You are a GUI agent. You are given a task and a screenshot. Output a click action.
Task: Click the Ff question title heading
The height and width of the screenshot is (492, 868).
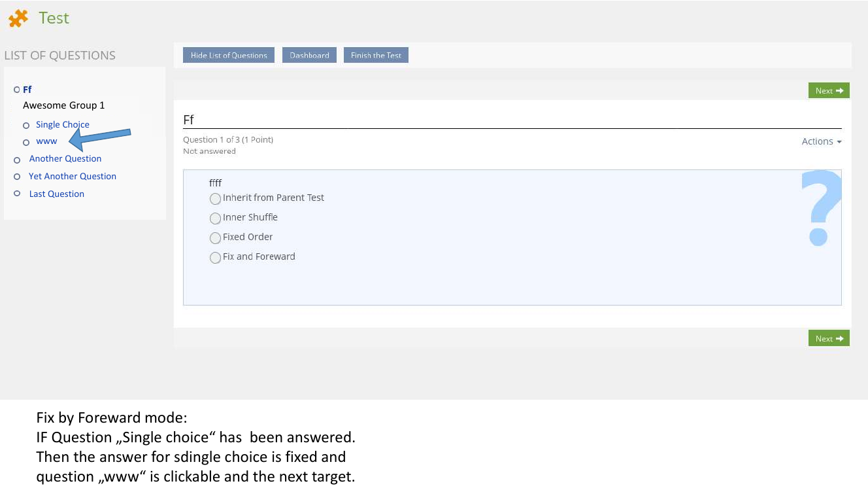pyautogui.click(x=188, y=120)
